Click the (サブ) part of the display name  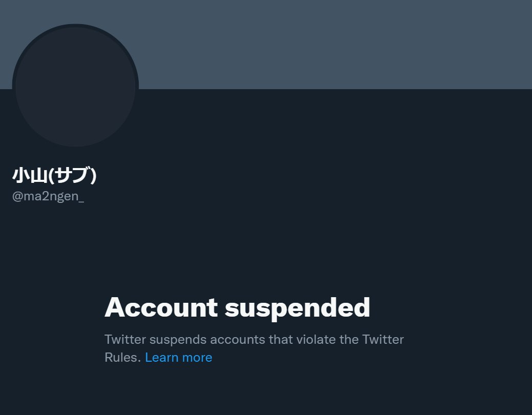tap(72, 175)
